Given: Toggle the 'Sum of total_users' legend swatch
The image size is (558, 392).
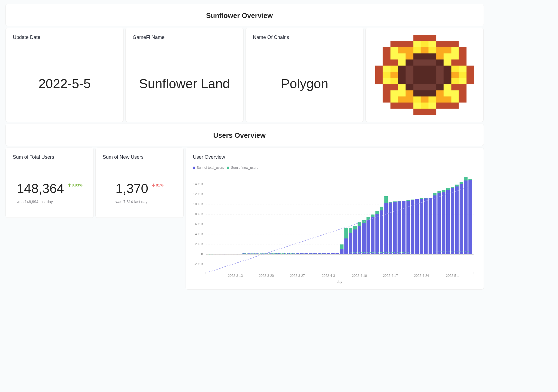Looking at the screenshot, I should click(x=194, y=168).
